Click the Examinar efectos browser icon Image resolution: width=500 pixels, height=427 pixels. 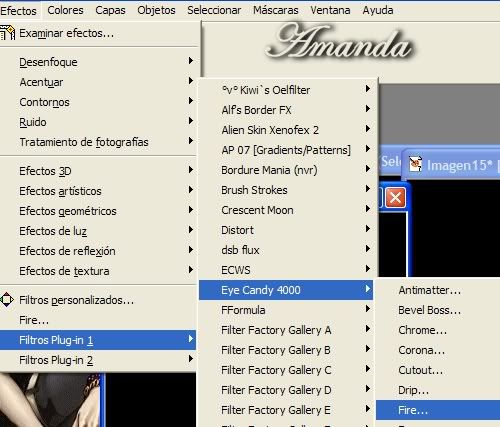[x=7, y=33]
